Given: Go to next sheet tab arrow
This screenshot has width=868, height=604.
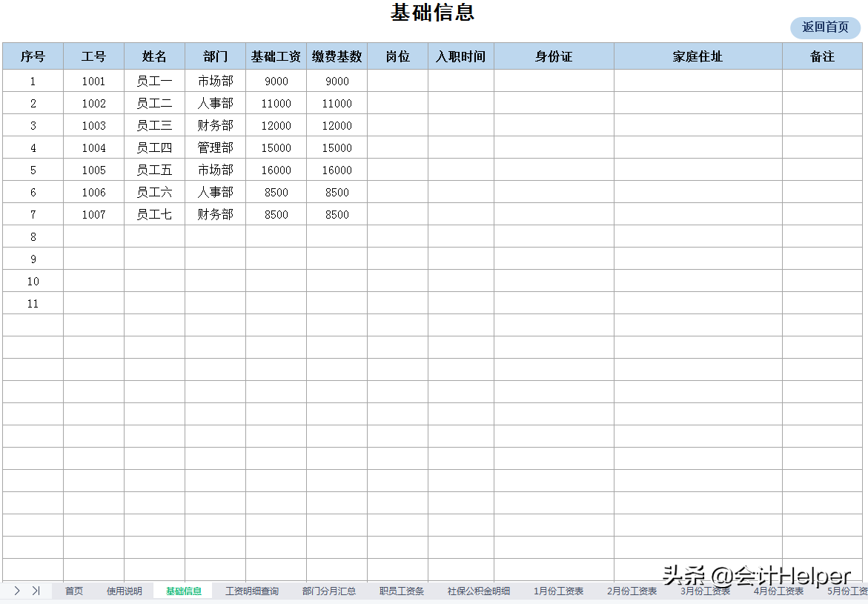Looking at the screenshot, I should pos(17,591).
